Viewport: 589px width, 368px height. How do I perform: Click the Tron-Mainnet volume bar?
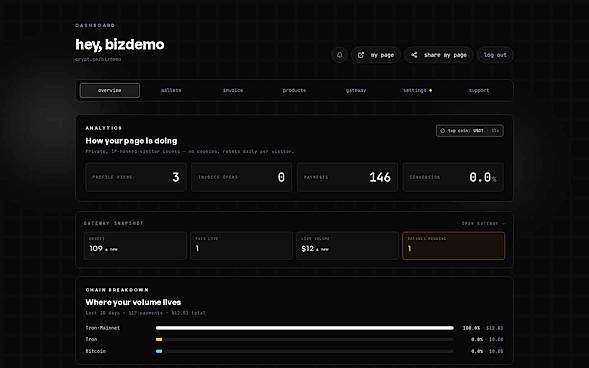pyautogui.click(x=305, y=328)
